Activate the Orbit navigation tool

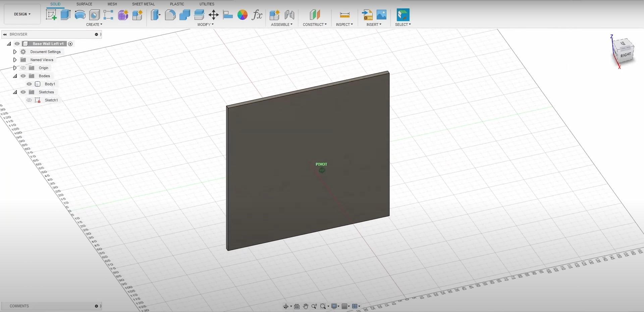coord(285,306)
